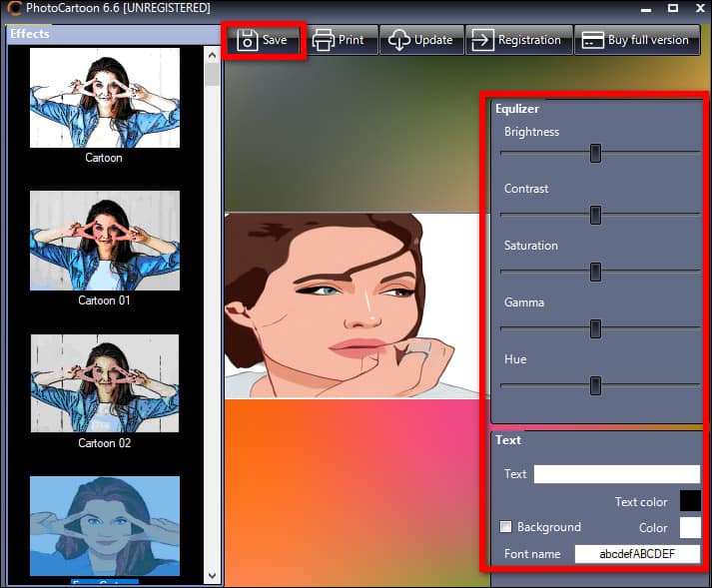This screenshot has width=712, height=588.
Task: Click the Text panel title
Action: pos(508,440)
